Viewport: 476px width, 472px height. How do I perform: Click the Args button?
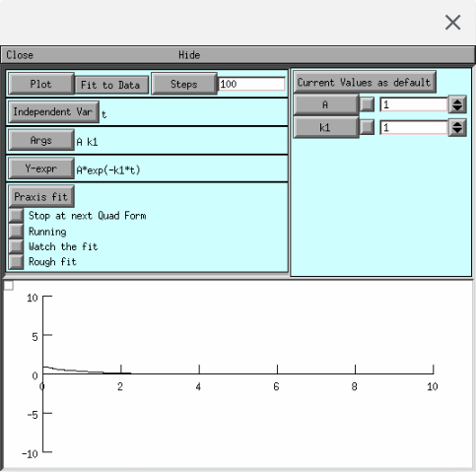click(x=41, y=140)
